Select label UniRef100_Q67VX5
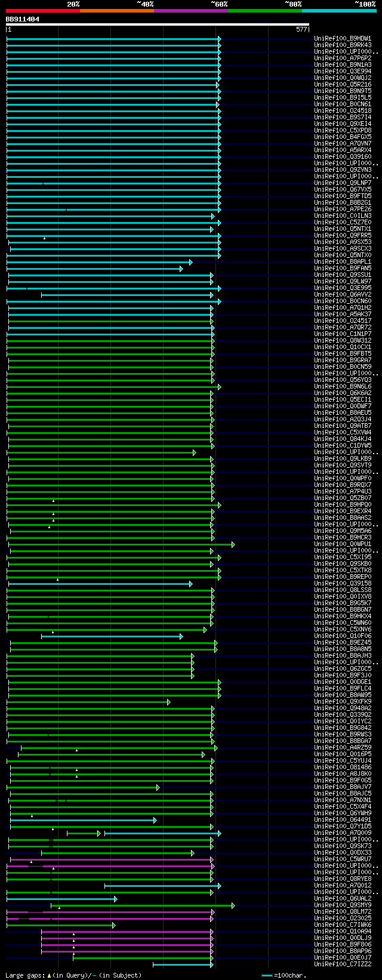Screen dimensions: 382x980 pyautogui.click(x=343, y=190)
